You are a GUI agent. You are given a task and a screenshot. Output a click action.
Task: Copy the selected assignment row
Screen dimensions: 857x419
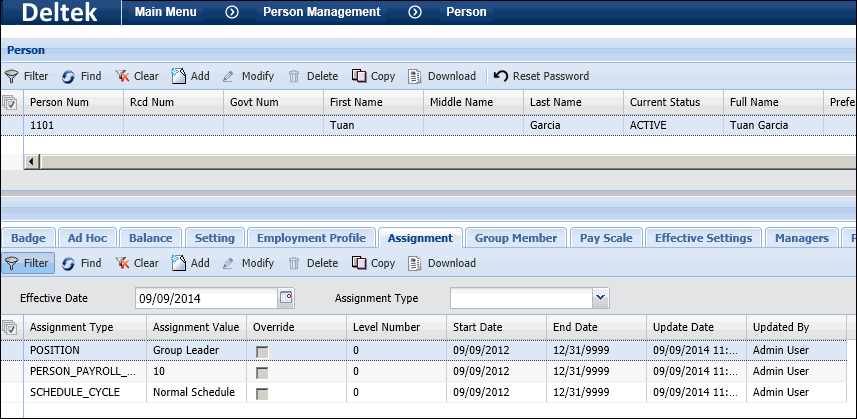tap(373, 263)
